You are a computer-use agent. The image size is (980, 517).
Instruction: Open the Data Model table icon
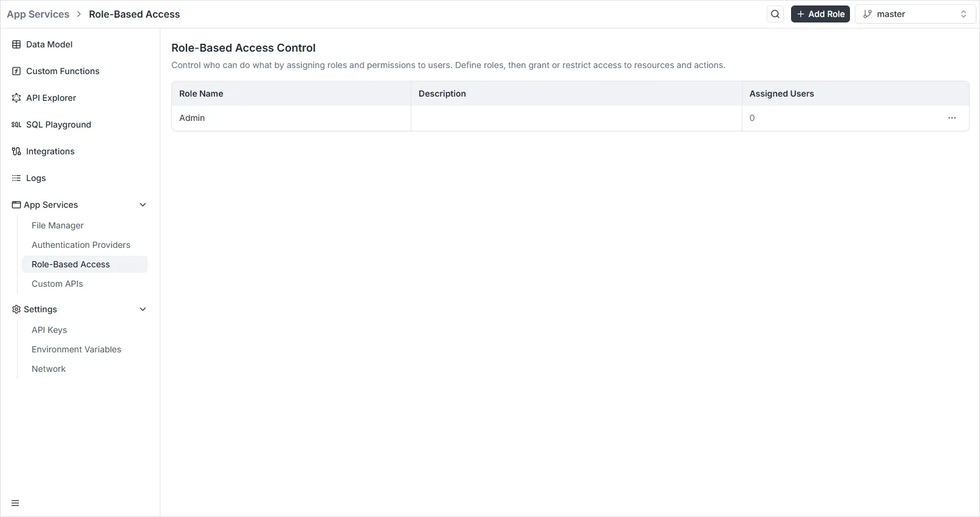point(16,44)
